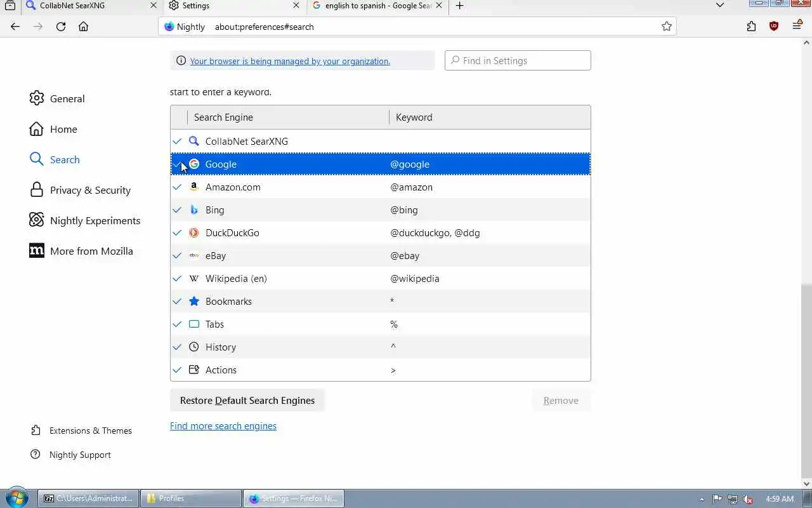Open the home page button
This screenshot has height=508, width=812.
pyautogui.click(x=83, y=27)
